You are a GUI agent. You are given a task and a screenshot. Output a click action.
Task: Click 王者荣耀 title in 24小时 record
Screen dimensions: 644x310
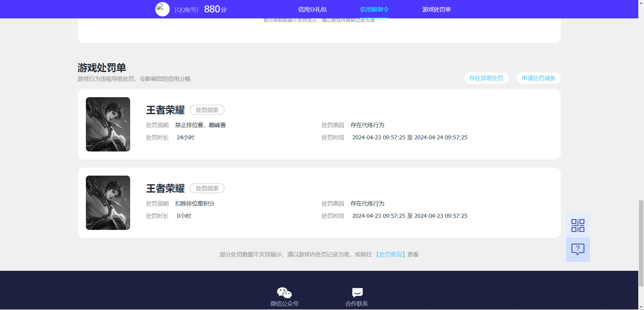[x=165, y=110]
